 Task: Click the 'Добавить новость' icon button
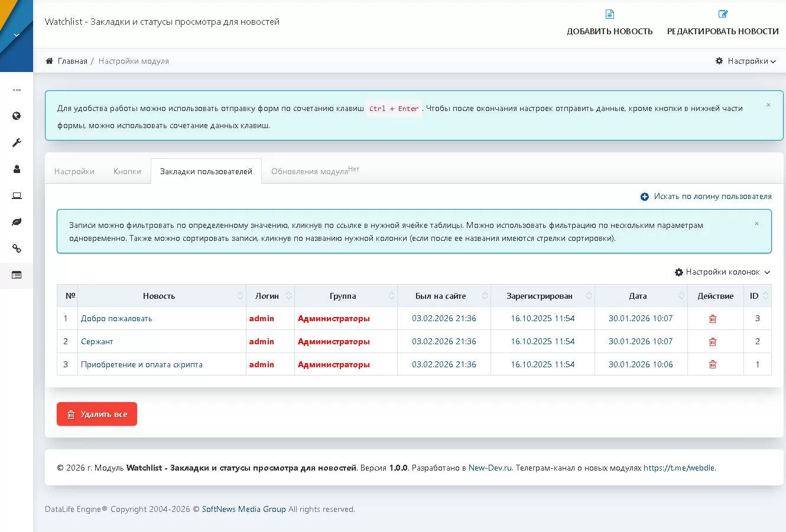click(x=609, y=22)
